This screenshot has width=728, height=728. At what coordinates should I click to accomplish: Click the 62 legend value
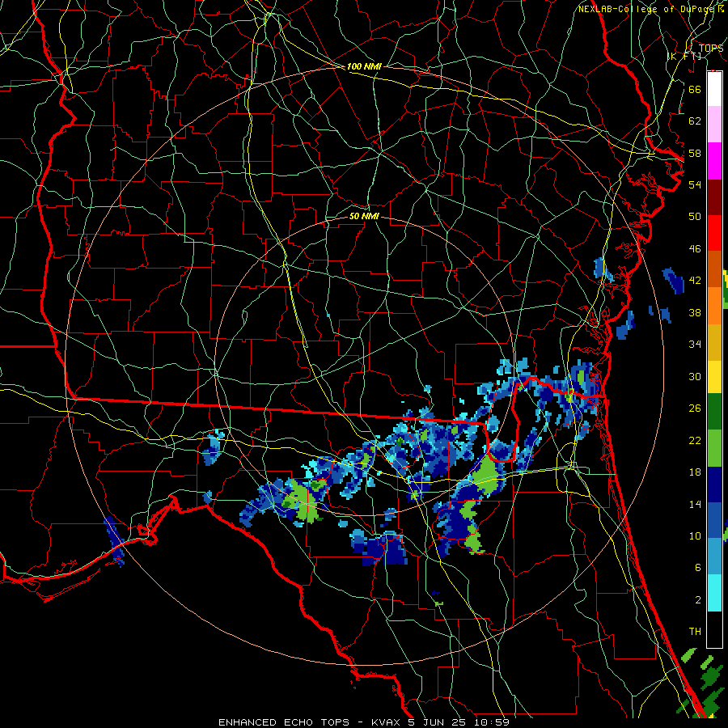(x=695, y=121)
